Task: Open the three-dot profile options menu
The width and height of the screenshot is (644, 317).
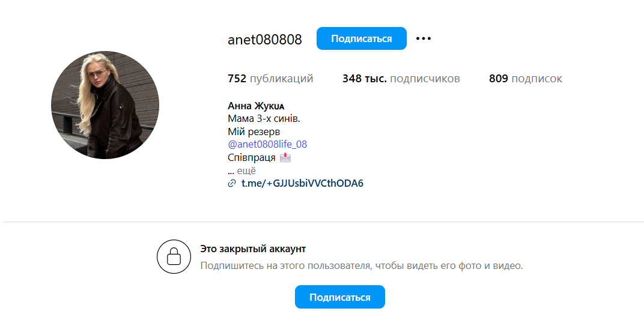Action: tap(424, 38)
